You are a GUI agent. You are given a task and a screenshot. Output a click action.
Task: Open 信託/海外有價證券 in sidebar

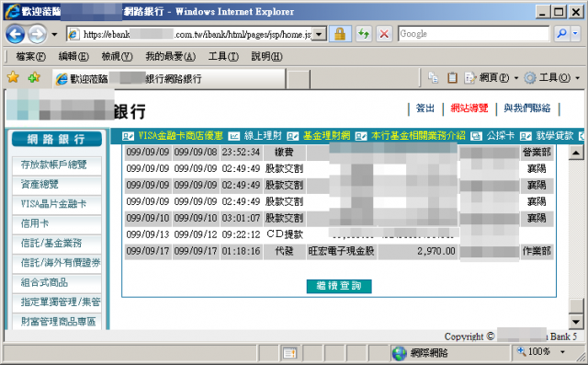click(x=57, y=263)
